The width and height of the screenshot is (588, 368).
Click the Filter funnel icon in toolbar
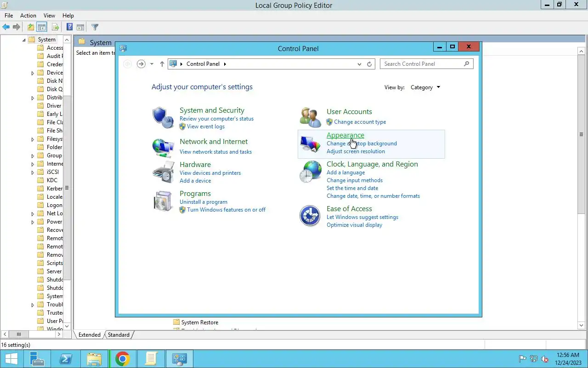coord(95,27)
